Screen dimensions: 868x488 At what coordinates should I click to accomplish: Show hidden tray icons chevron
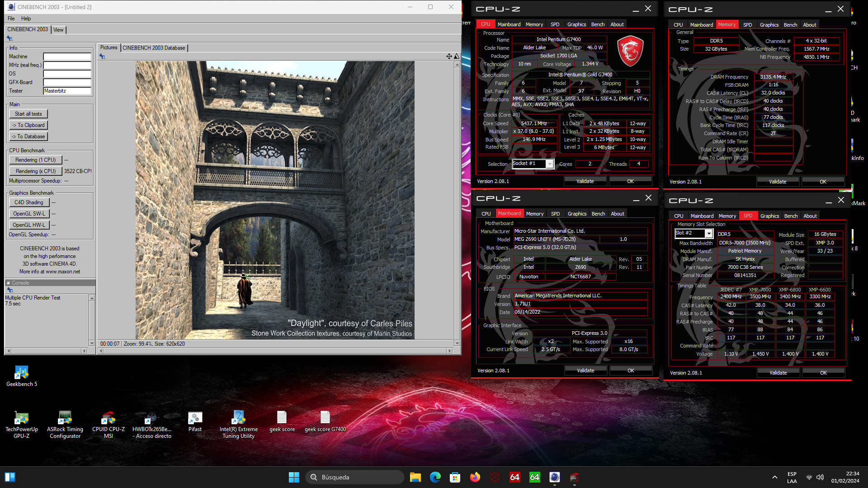(775, 477)
